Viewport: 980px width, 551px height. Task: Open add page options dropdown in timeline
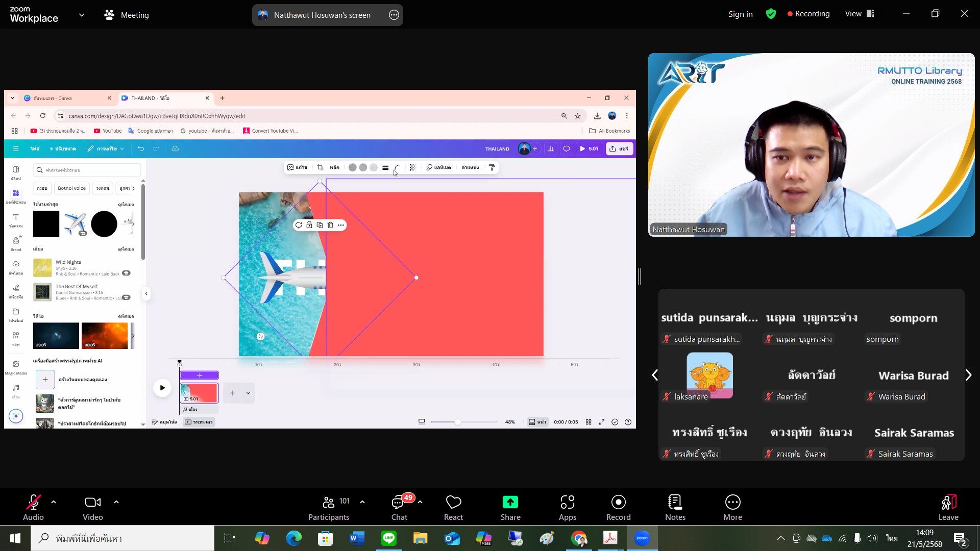[248, 393]
